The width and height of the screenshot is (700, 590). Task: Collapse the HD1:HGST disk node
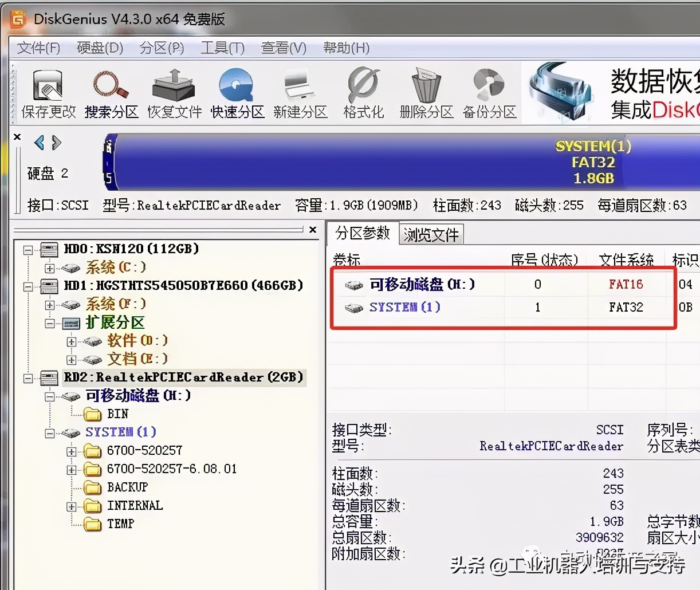pos(28,286)
